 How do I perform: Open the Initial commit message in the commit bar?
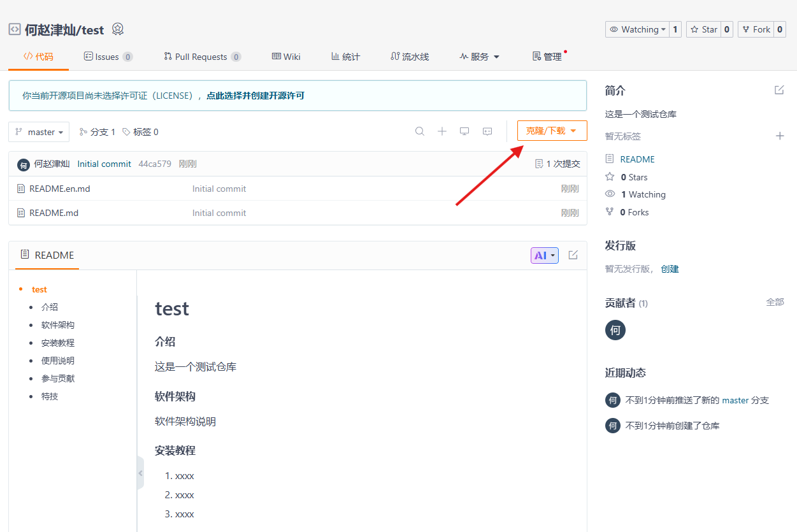point(104,164)
